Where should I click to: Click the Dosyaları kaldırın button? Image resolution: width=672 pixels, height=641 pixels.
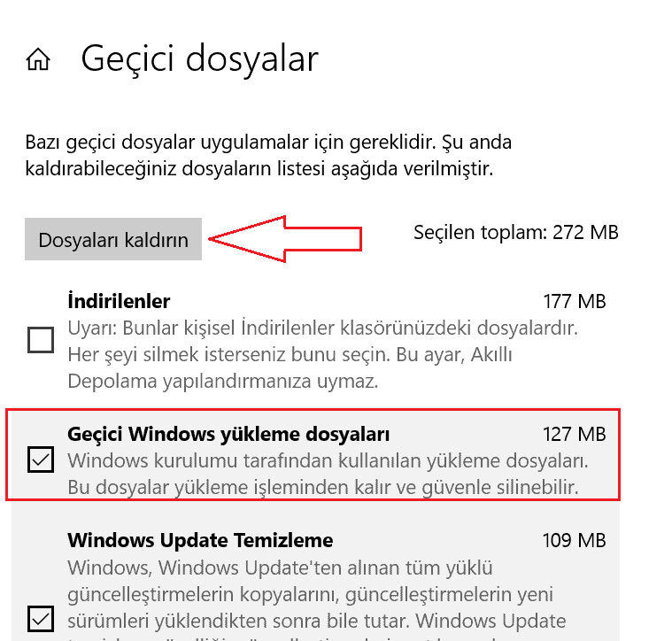(x=113, y=239)
